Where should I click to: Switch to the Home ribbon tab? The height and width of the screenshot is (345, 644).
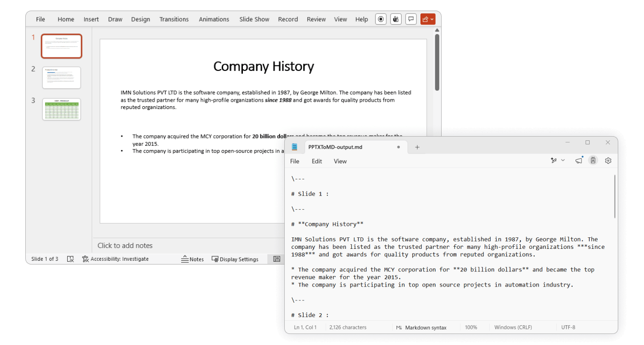coord(66,19)
